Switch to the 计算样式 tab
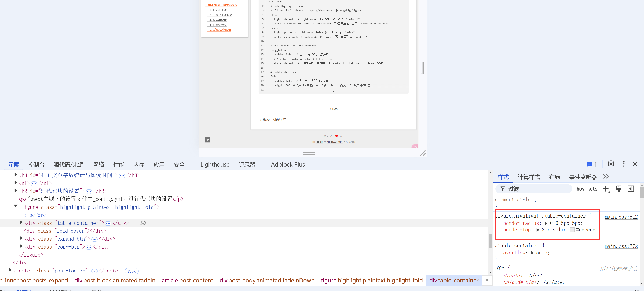The height and width of the screenshot is (291, 644). tap(529, 177)
